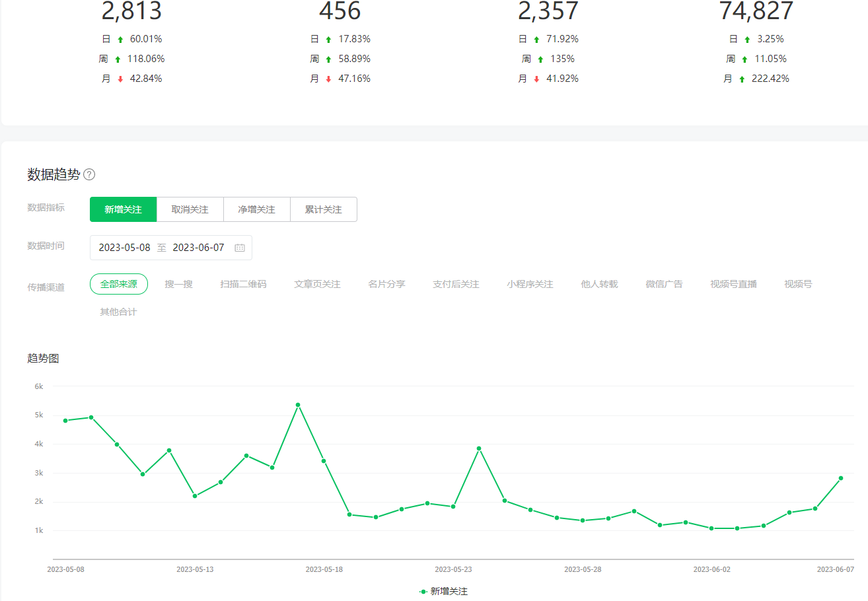This screenshot has width=868, height=601.
Task: Click the peak data point above 5k
Action: pyautogui.click(x=298, y=405)
